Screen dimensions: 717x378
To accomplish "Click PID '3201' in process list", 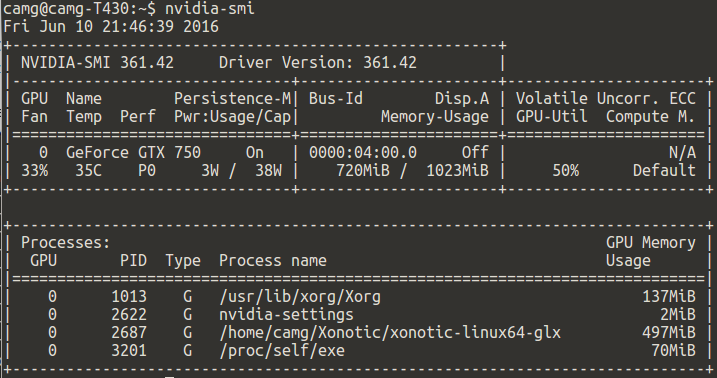I will tap(129, 351).
